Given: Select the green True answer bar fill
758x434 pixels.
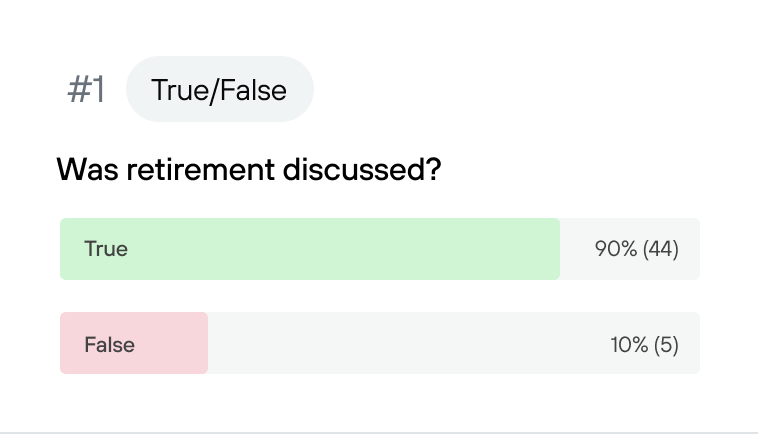Looking at the screenshot, I should pos(310,249).
